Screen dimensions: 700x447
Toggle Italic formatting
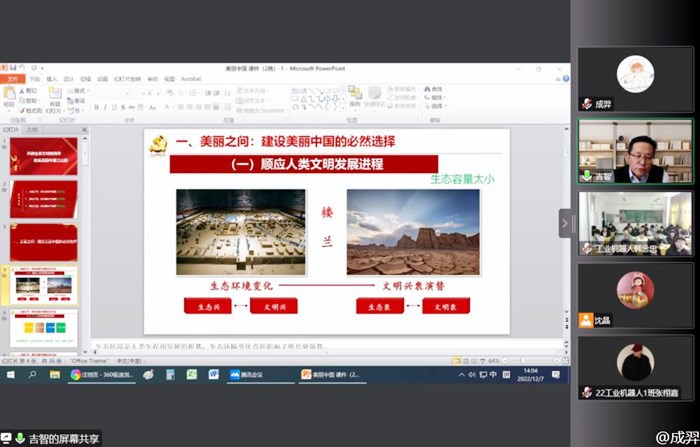click(107, 107)
